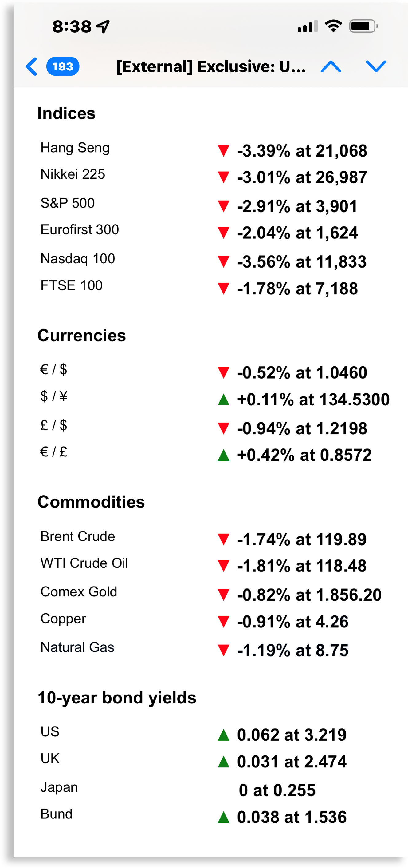The image size is (408, 868).
Task: Tap the Currencies section heading
Action: (x=81, y=336)
